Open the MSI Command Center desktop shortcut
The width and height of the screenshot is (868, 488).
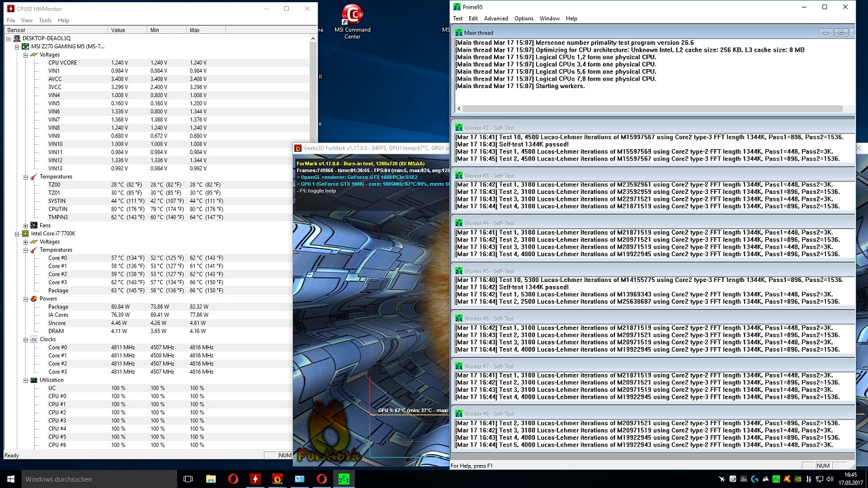352,22
